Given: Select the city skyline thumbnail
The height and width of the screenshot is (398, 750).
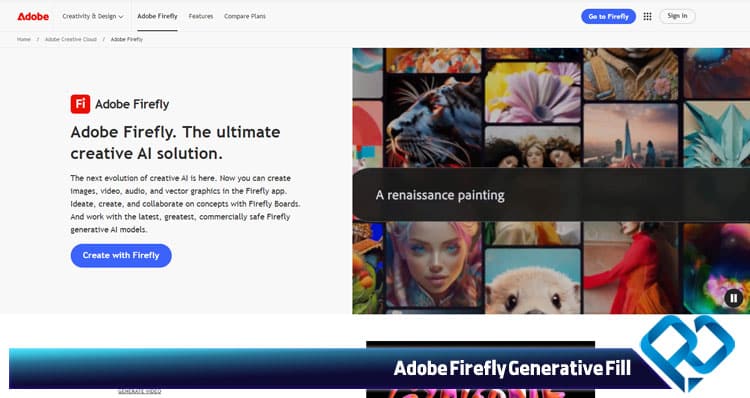Looking at the screenshot, I should coord(631,135).
